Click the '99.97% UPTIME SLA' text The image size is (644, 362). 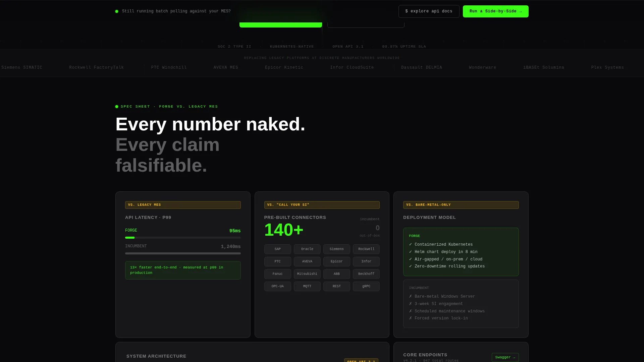404,47
